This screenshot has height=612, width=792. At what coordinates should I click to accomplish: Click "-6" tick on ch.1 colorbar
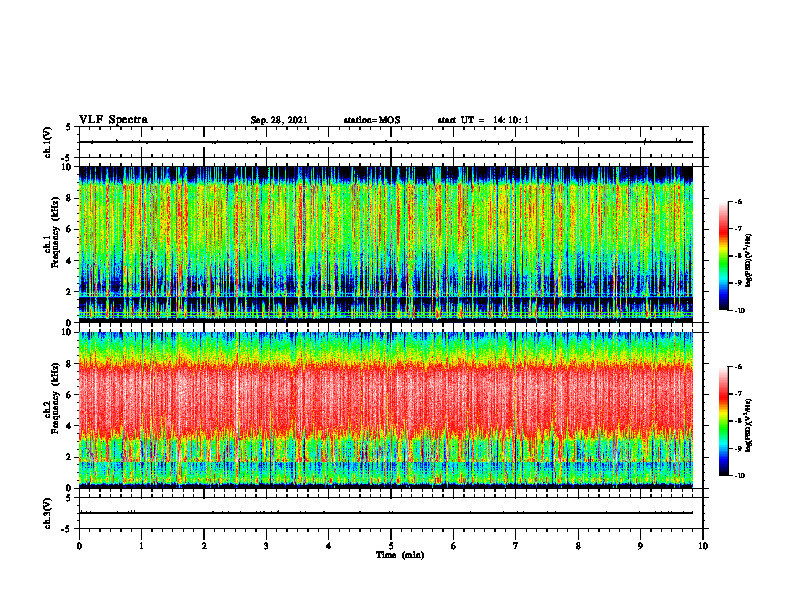[x=738, y=201]
